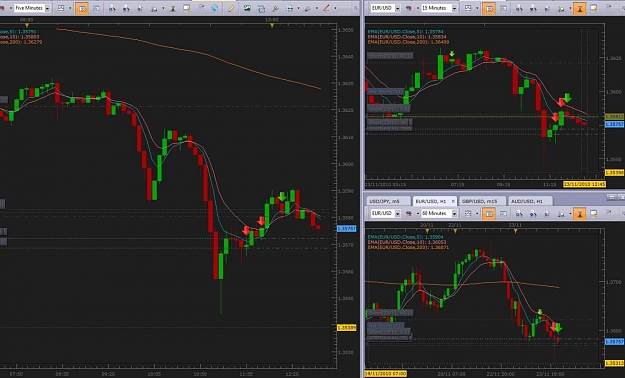Click the yellow note icon in Five Minutes toolbar
Image resolution: width=625 pixels, height=378 pixels.
(187, 8)
